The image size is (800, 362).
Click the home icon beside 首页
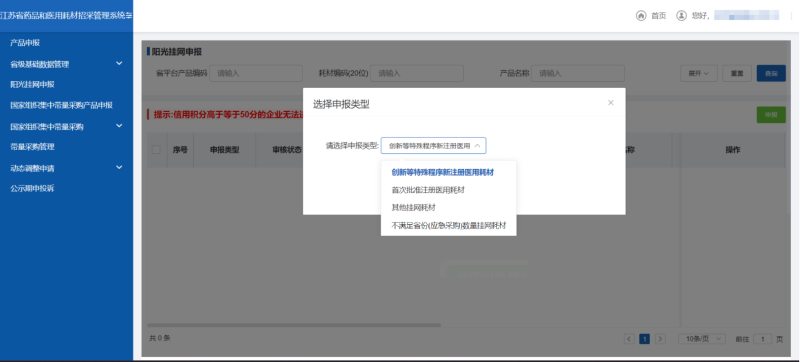click(x=641, y=16)
